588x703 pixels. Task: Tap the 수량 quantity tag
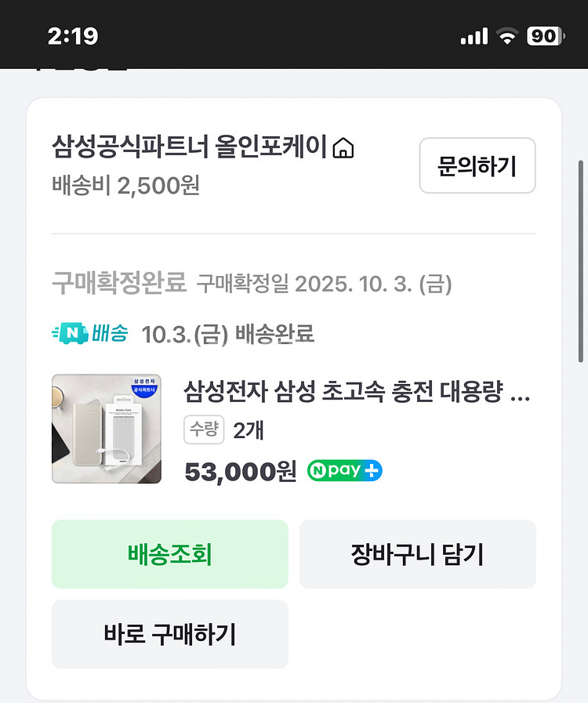204,429
